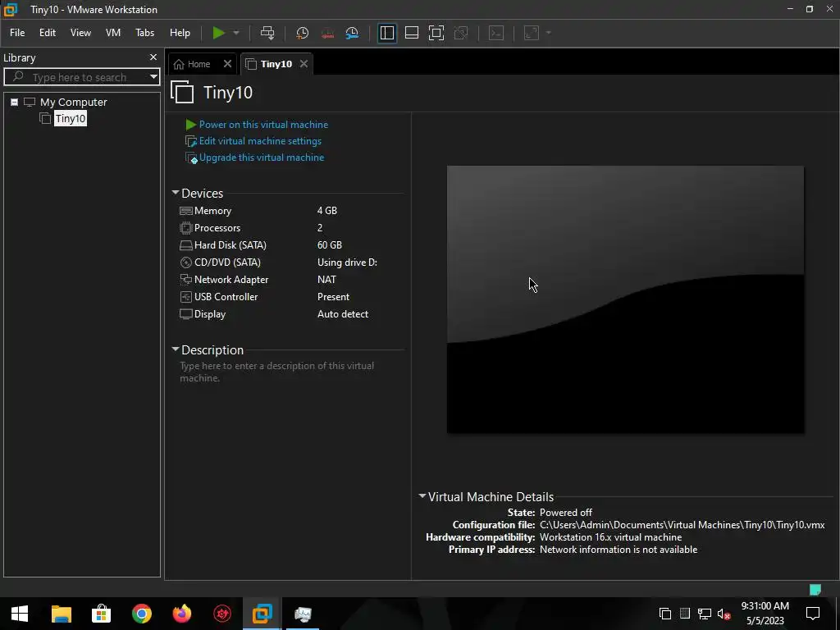Open the Help menu
Screen dimensions: 840x630
[180, 33]
